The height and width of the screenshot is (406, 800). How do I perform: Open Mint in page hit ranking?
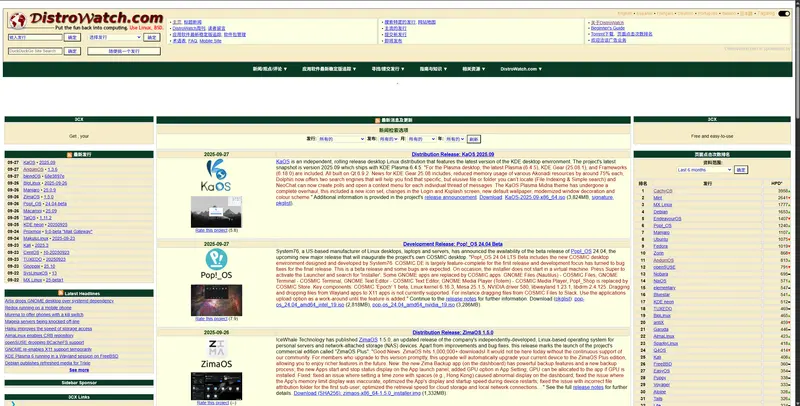pos(658,198)
